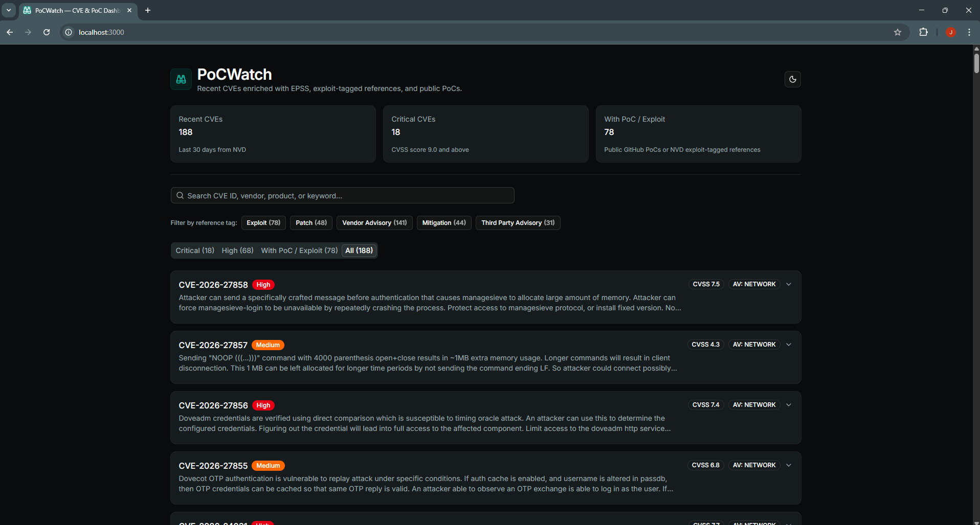980x525 pixels.
Task: Click the Critical CVEs stat card
Action: pos(486,134)
